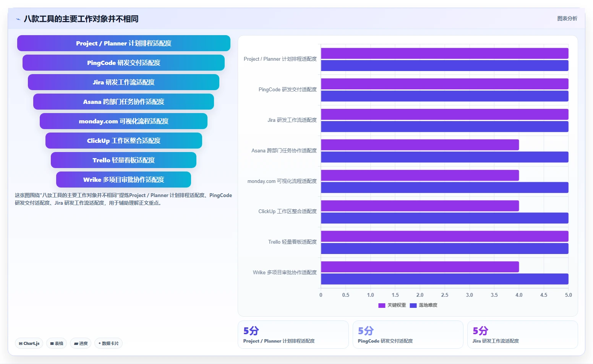Click the ClickUp 工作区整合适配度 funnel bar
The height and width of the screenshot is (364, 593).
[x=124, y=141]
